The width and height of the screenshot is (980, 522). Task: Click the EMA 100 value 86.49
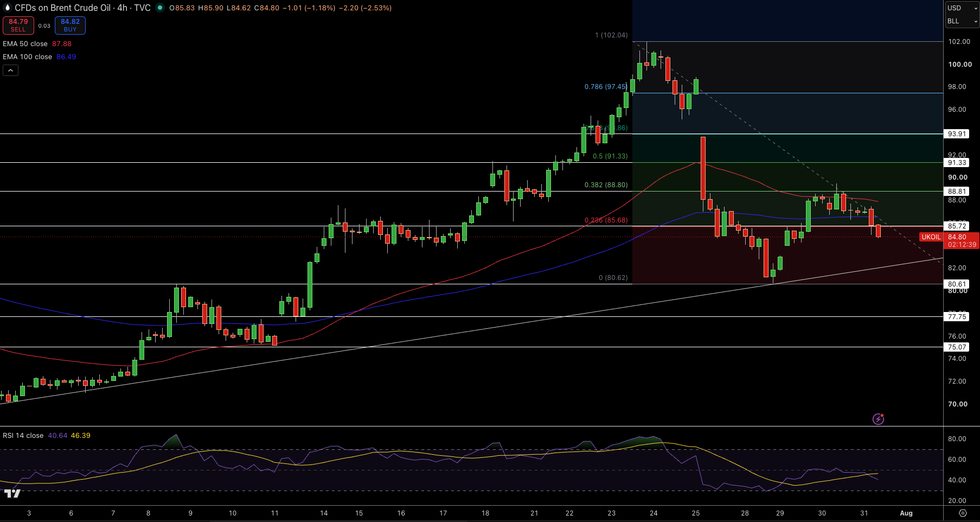pos(66,57)
